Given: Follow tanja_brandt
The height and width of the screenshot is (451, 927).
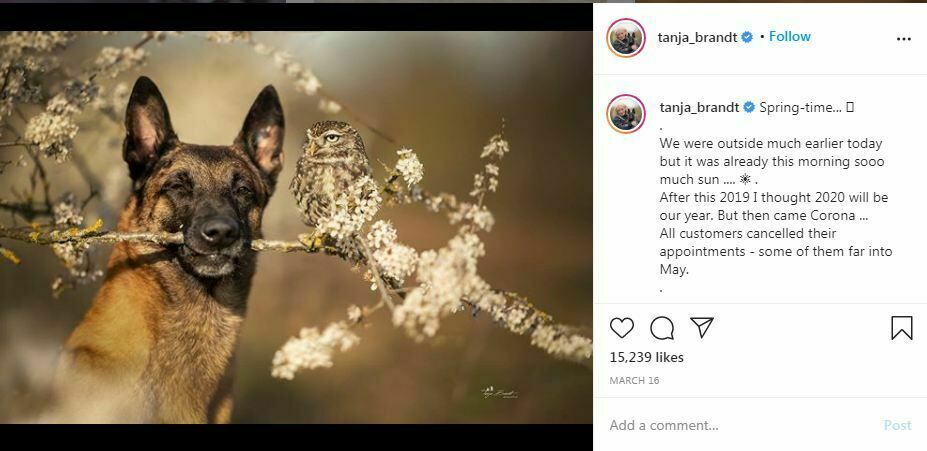Looking at the screenshot, I should click(790, 37).
